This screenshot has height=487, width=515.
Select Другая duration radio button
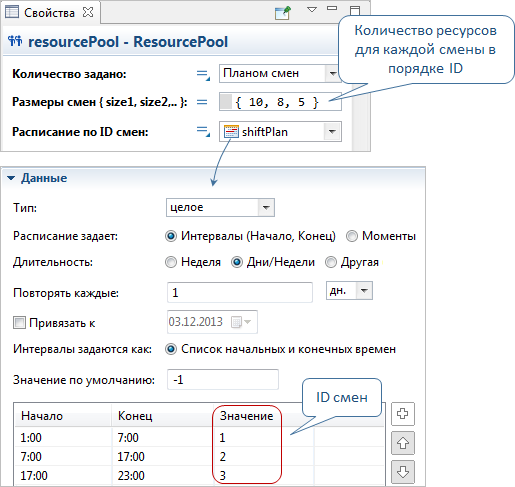click(331, 262)
